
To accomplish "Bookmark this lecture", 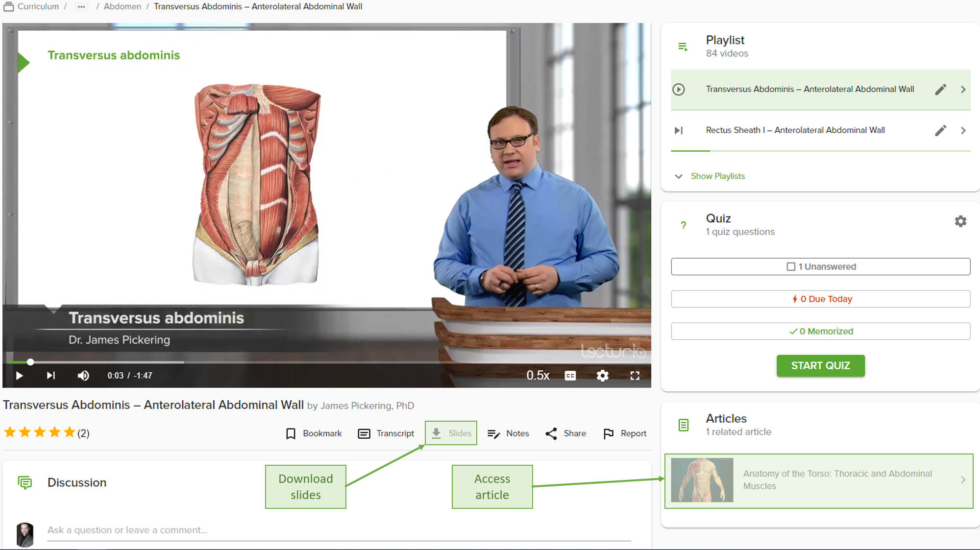I will coord(314,433).
